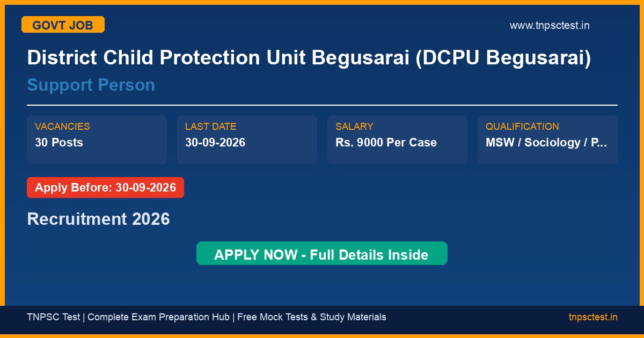Click the SALARY label
This screenshot has height=338, width=644.
(x=354, y=127)
